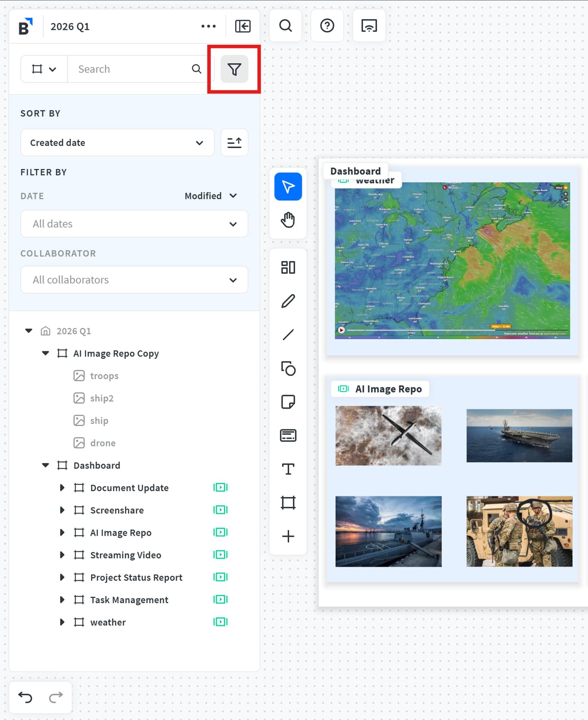588x720 pixels.
Task: Open the templates layout tool
Action: pos(288,268)
